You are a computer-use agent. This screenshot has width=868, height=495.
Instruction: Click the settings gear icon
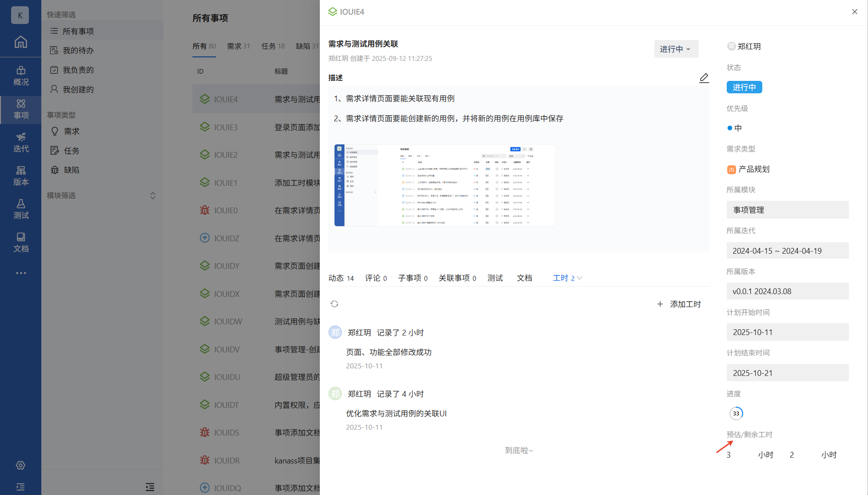[x=20, y=465]
